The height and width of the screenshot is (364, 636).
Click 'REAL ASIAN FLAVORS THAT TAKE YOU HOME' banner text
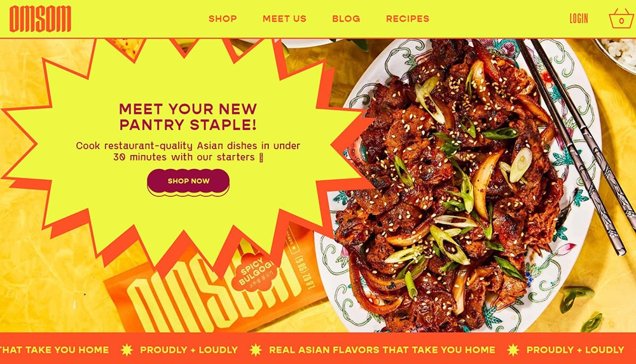click(x=382, y=350)
